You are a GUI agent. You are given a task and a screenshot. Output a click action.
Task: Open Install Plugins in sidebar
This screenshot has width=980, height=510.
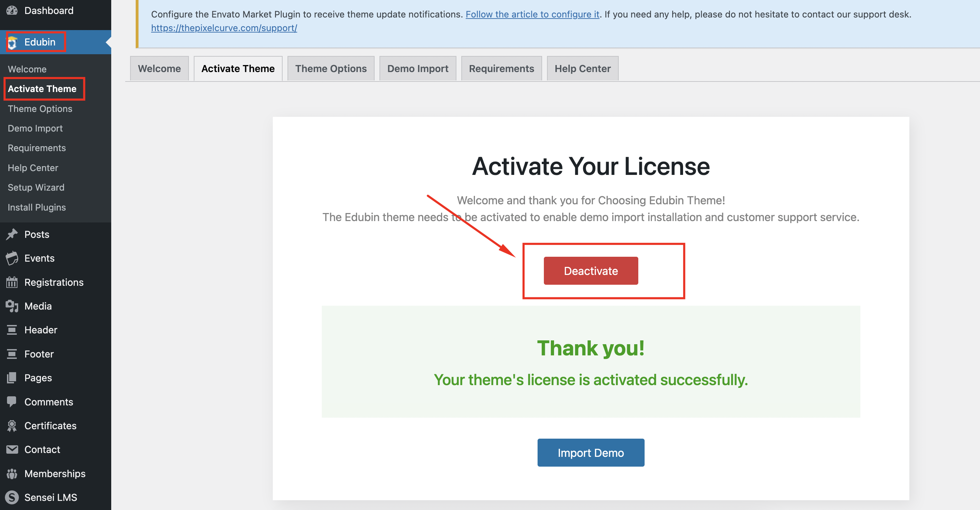[36, 207]
